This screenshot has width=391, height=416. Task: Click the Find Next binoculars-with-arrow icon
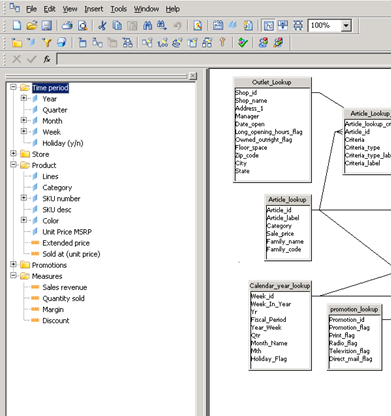(162, 25)
